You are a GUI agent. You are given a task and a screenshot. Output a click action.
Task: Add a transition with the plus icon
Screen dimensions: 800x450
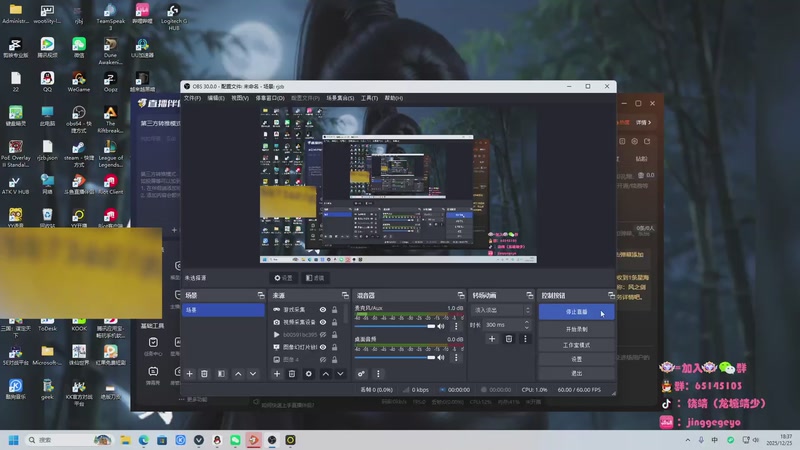pos(492,339)
